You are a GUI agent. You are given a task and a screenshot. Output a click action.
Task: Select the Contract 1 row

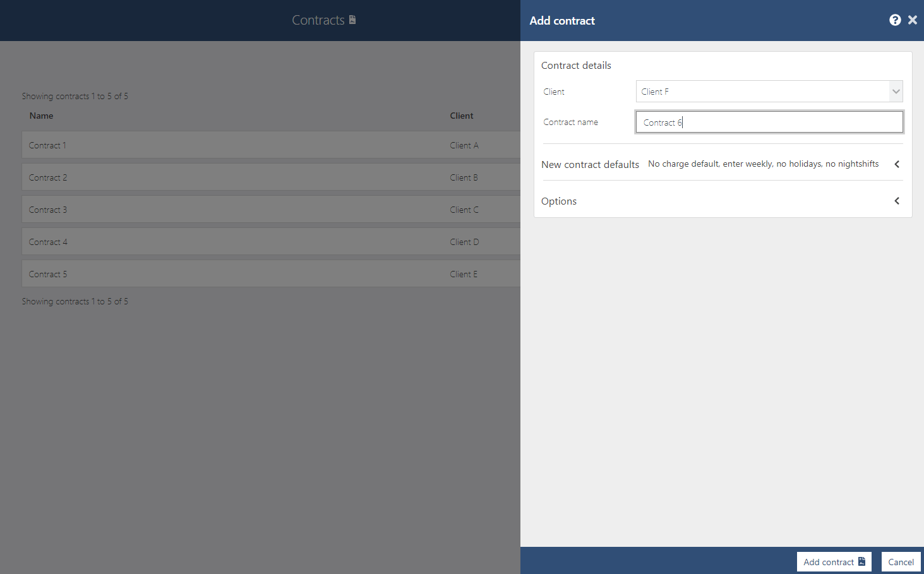click(x=271, y=145)
